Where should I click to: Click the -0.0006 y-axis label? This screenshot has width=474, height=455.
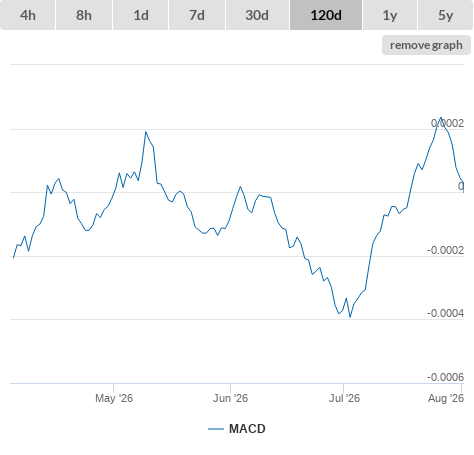tap(445, 377)
